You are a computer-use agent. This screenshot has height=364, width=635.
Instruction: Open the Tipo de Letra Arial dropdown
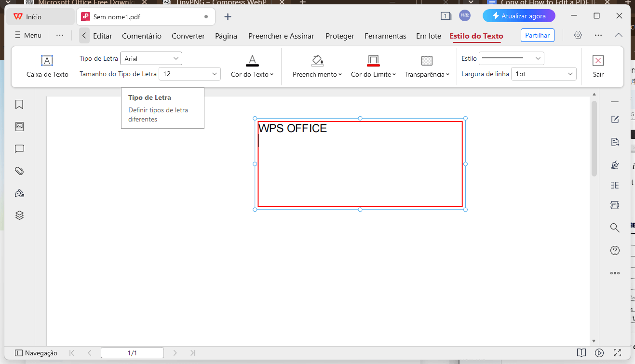pyautogui.click(x=151, y=58)
